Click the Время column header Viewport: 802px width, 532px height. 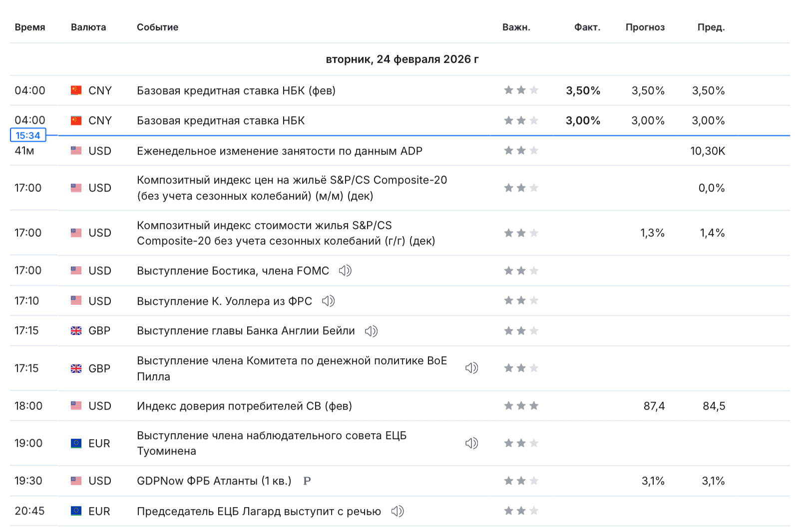point(30,27)
